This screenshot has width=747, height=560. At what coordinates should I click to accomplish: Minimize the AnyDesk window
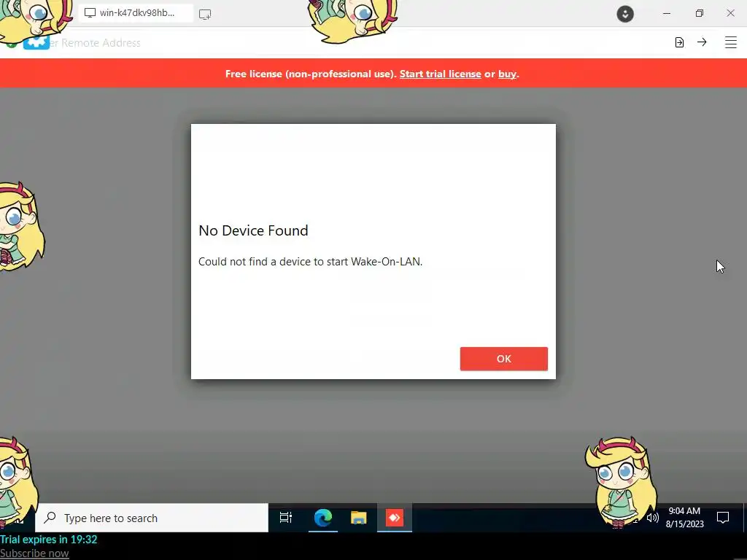coord(667,13)
